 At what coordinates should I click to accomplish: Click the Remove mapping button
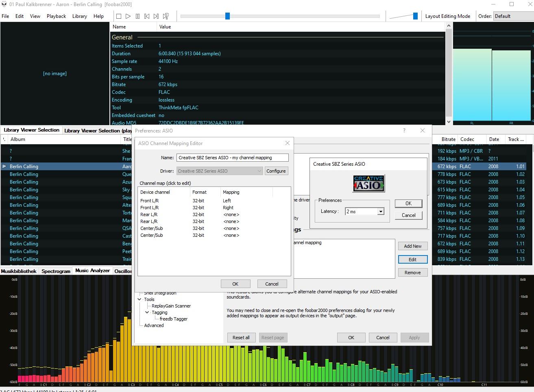[412, 273]
